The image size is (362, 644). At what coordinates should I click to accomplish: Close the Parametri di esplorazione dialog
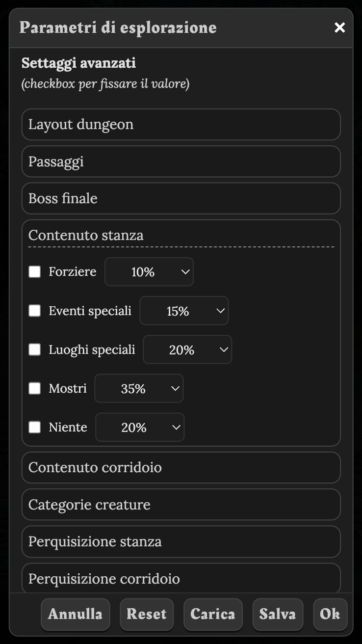click(x=339, y=27)
